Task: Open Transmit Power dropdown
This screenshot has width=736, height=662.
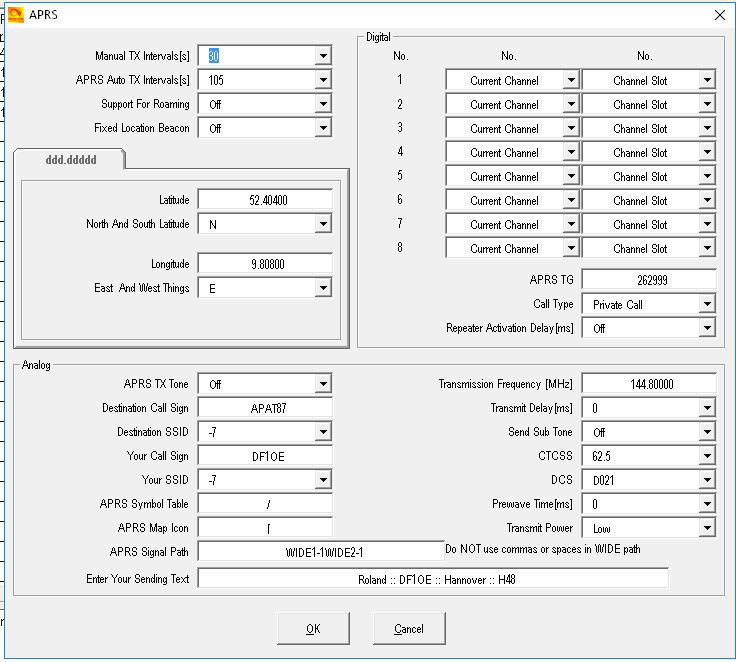Action: (707, 528)
